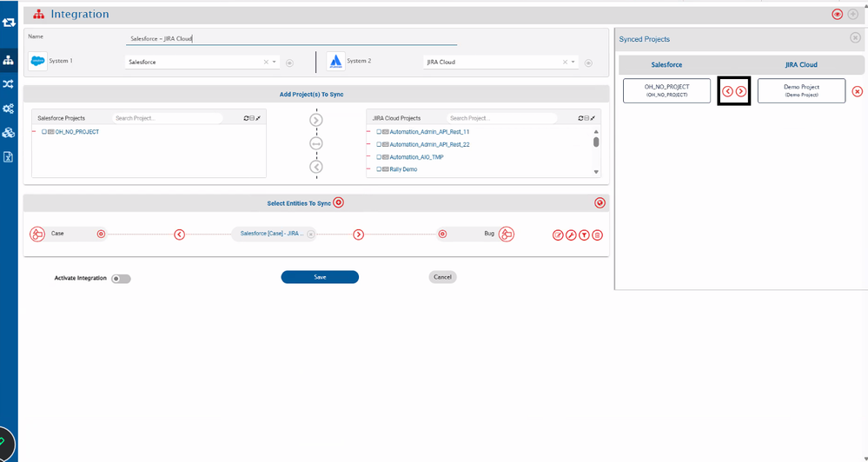Click the Save button
This screenshot has height=462, width=868.
(x=320, y=277)
